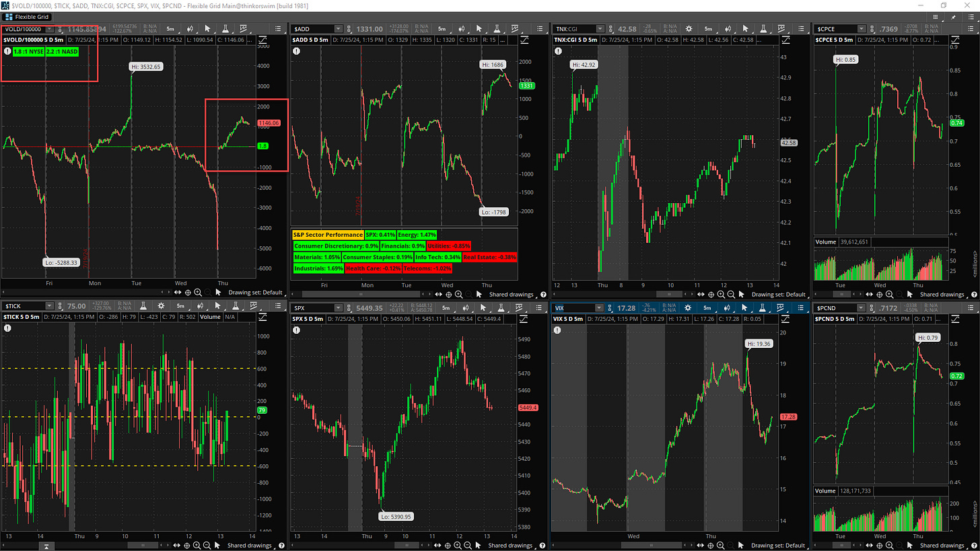Image resolution: width=980 pixels, height=551 pixels.
Task: Click alert exclamation icon in SPX chart
Action: pyautogui.click(x=297, y=328)
